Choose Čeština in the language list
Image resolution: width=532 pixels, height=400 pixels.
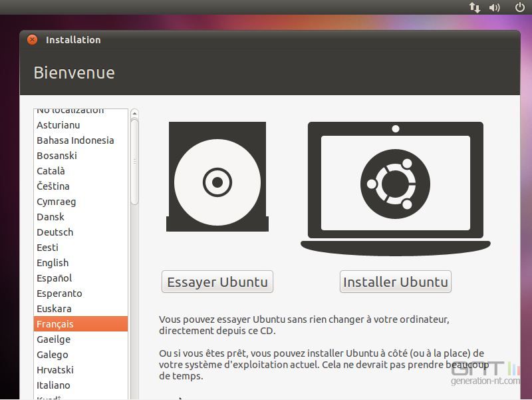[x=80, y=186]
